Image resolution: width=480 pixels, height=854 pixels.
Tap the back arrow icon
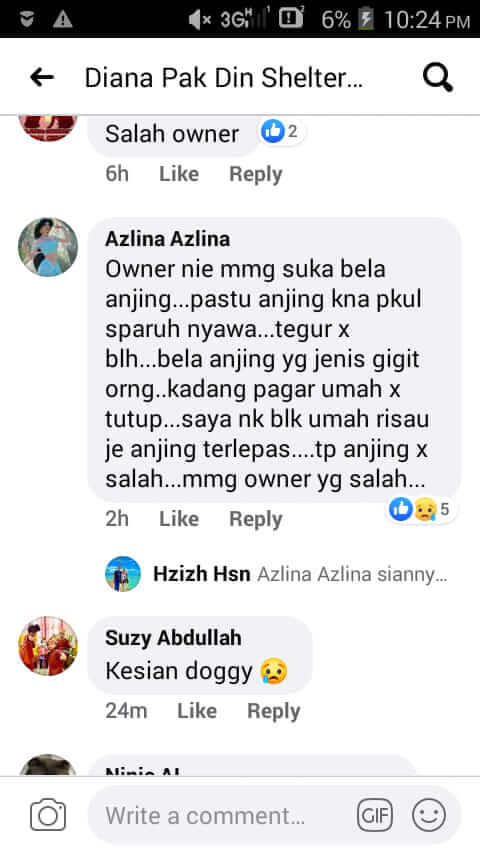point(42,77)
